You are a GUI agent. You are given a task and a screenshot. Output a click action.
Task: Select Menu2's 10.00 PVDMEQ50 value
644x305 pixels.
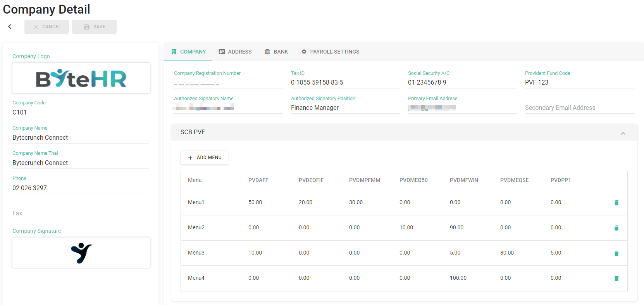[x=406, y=228]
